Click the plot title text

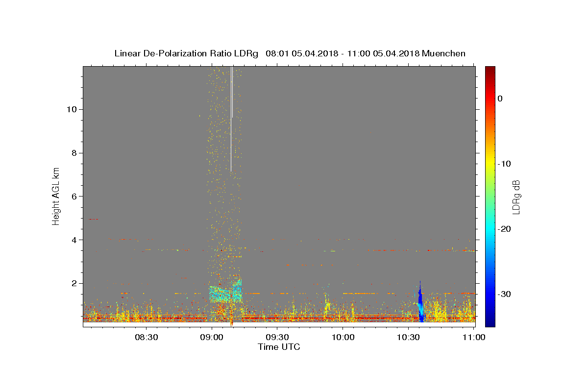[290, 53]
